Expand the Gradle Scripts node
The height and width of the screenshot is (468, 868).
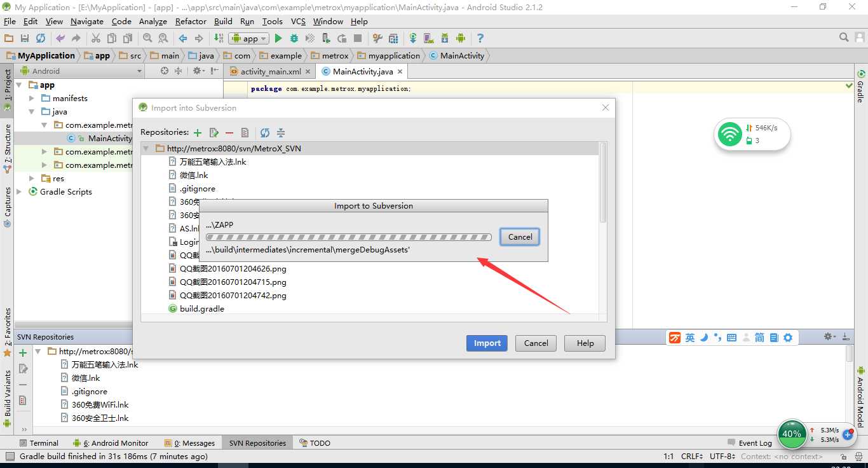[x=19, y=191]
